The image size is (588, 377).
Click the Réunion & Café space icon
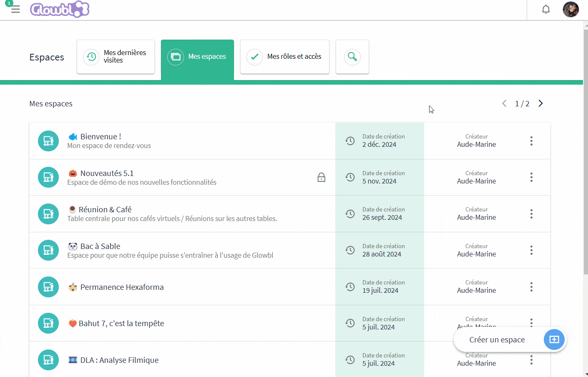48,214
